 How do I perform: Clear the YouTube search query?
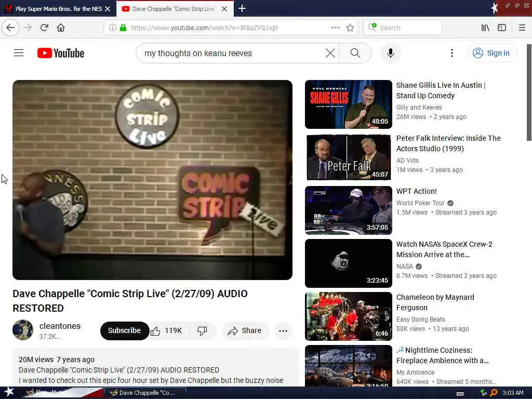coord(330,53)
